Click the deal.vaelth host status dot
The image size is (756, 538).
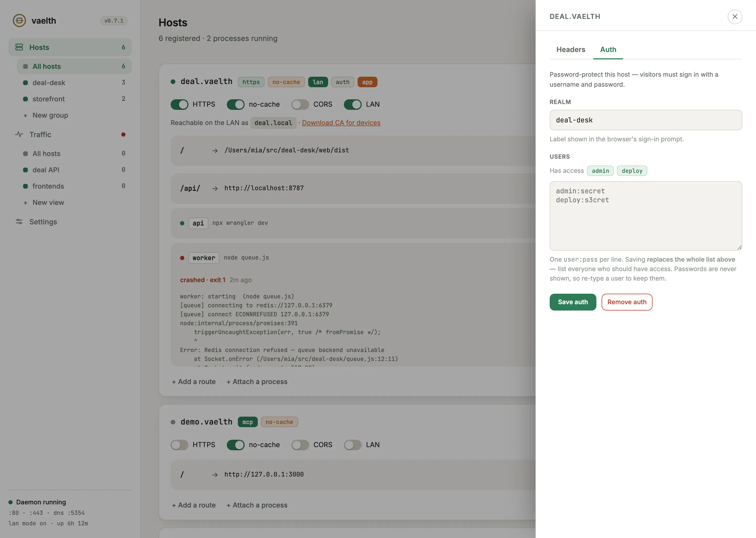(173, 82)
